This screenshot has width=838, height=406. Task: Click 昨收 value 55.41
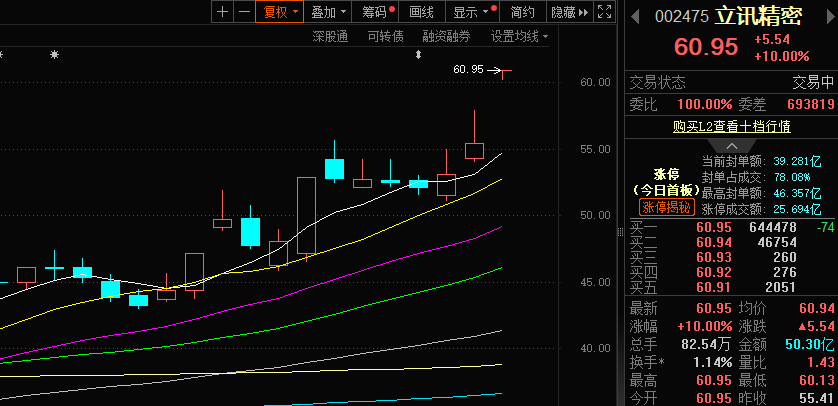click(817, 398)
